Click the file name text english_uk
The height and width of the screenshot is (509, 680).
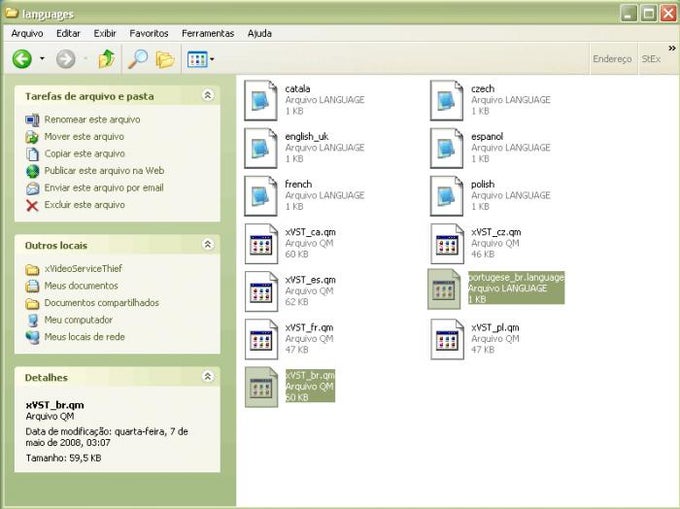(x=307, y=137)
